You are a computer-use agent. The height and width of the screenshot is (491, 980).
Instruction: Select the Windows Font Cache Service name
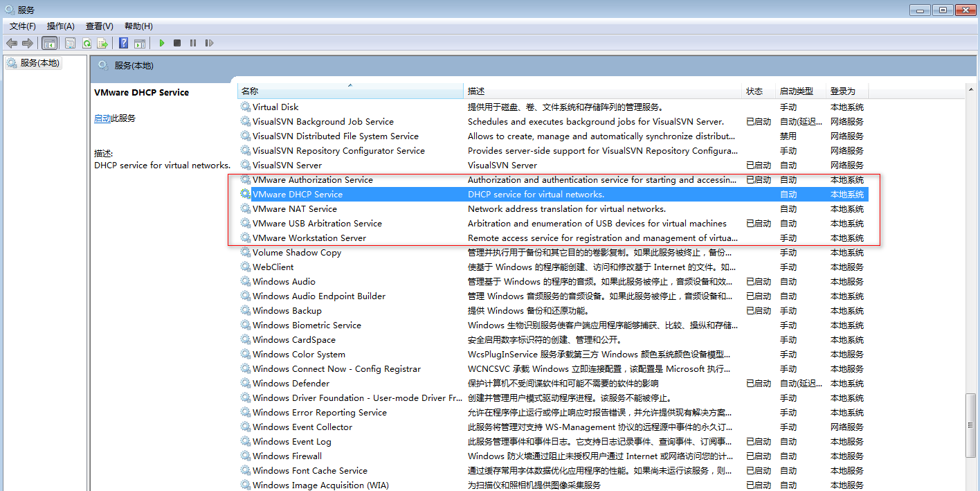(310, 470)
